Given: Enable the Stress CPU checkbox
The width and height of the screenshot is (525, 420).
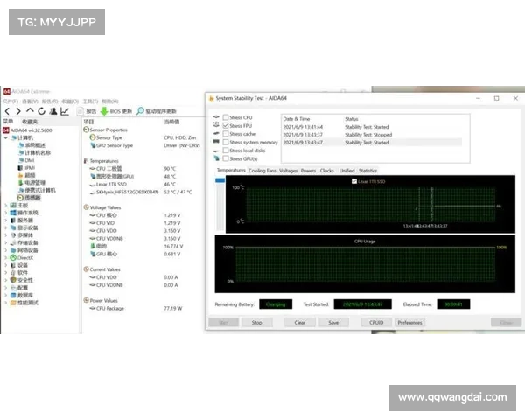Looking at the screenshot, I should coord(226,117).
